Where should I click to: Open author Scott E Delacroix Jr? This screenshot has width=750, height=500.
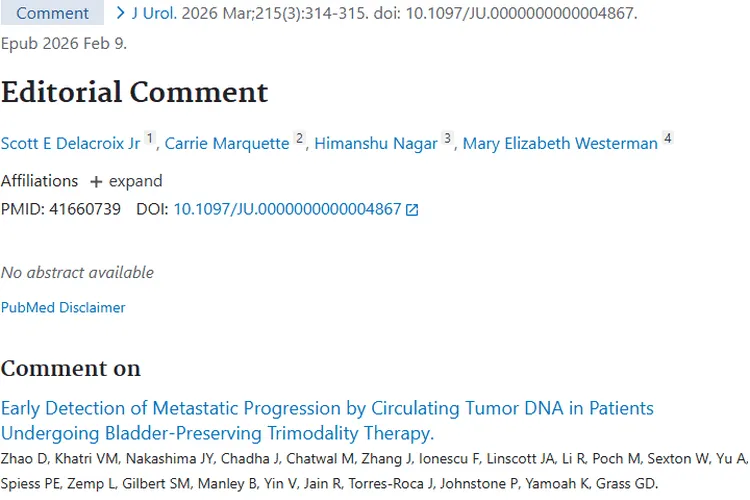click(x=70, y=144)
